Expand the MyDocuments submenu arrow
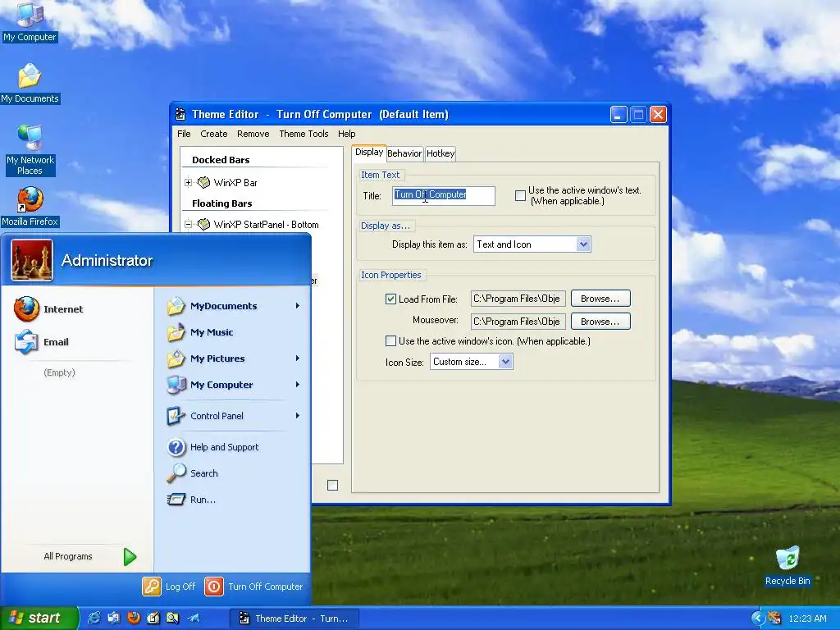This screenshot has width=840, height=630. (x=297, y=306)
